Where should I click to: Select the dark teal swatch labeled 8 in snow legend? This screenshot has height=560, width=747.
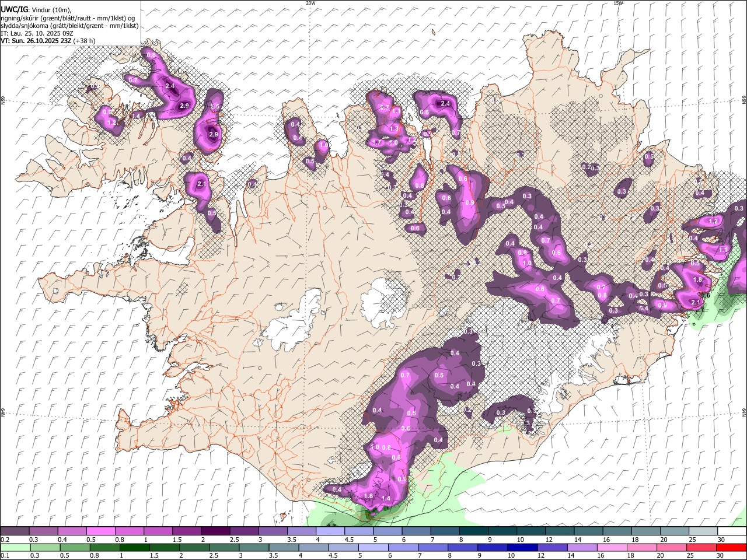point(474,531)
